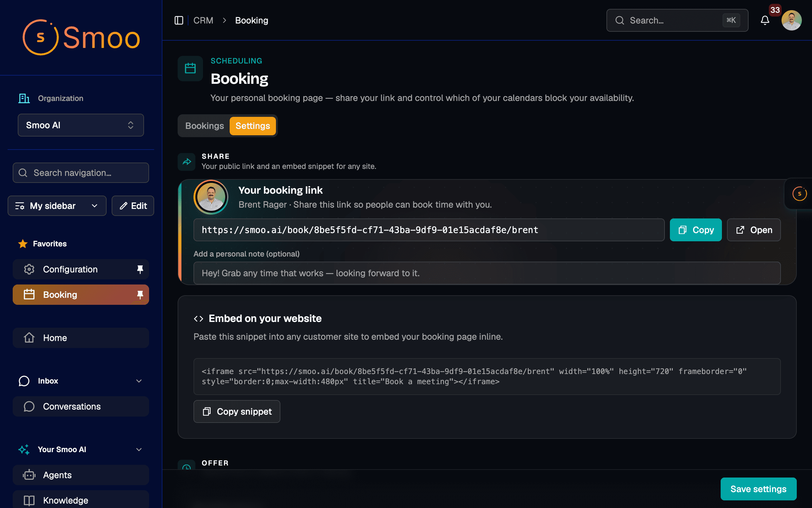Click the Offer section clock icon
812x508 pixels.
[187, 466]
